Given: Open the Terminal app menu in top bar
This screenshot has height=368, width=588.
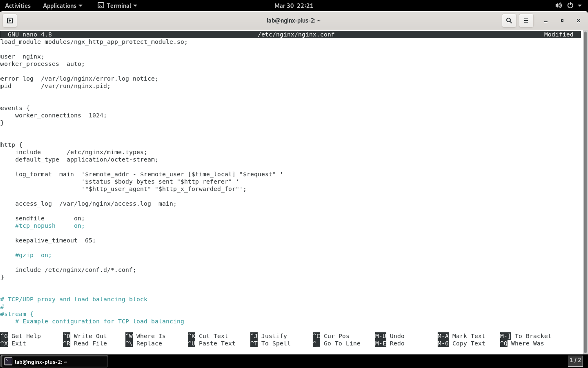Looking at the screenshot, I should coord(117,6).
